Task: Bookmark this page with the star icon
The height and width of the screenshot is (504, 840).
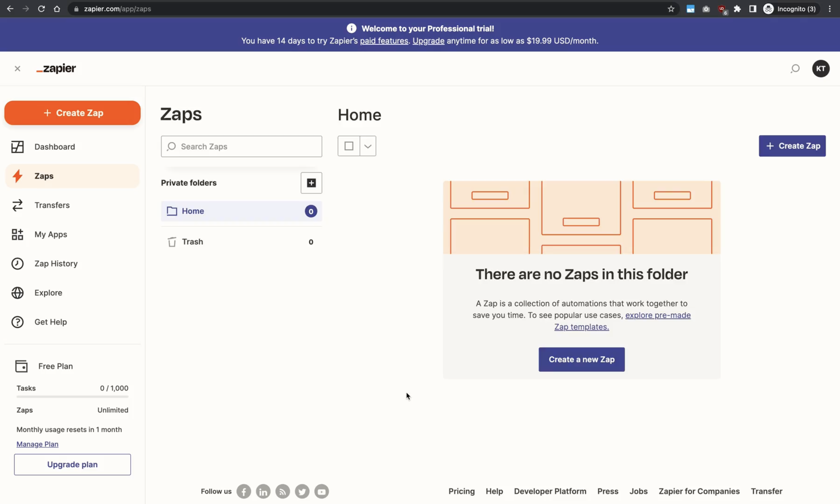Action: point(671,9)
